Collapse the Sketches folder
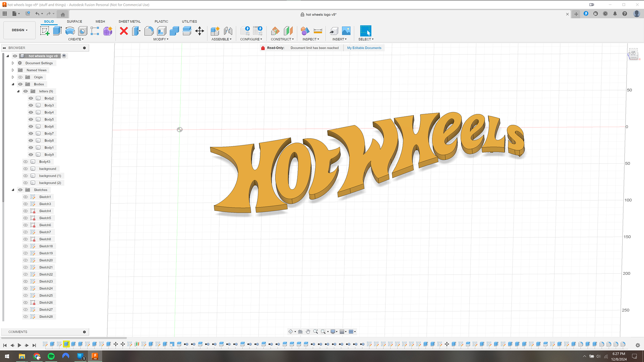 click(x=13, y=190)
